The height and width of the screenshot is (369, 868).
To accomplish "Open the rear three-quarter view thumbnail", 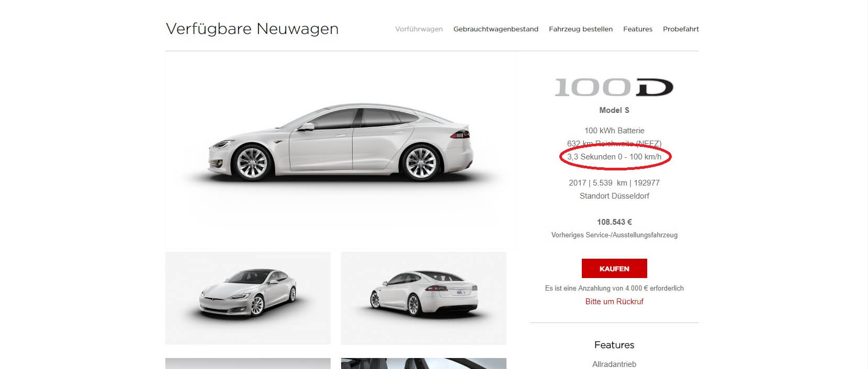I will [x=423, y=298].
